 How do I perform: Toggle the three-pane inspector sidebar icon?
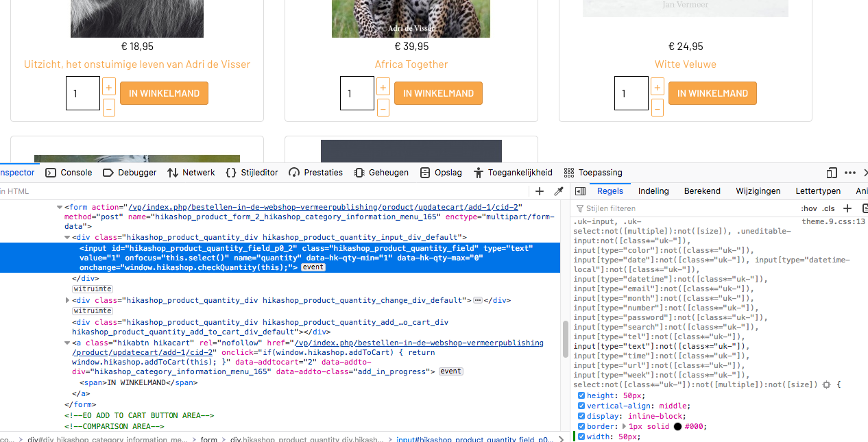[580, 191]
